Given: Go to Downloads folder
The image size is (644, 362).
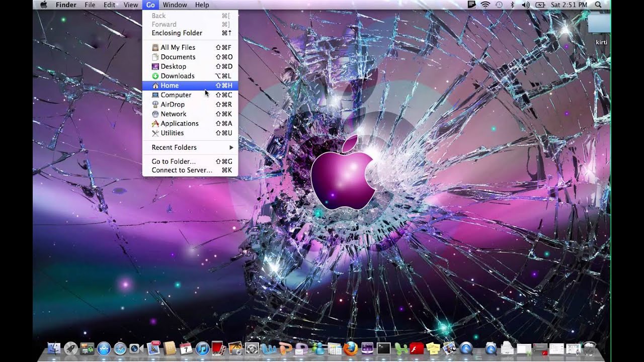Looking at the screenshot, I should point(190,76).
